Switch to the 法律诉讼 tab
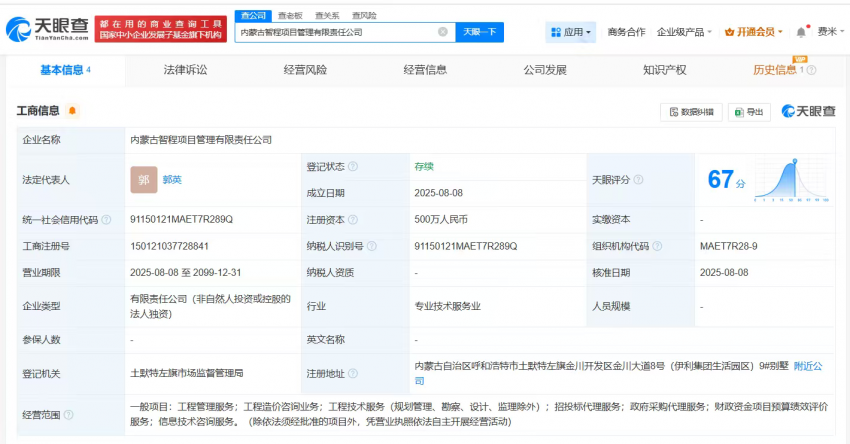The height and width of the screenshot is (444, 850). [185, 70]
